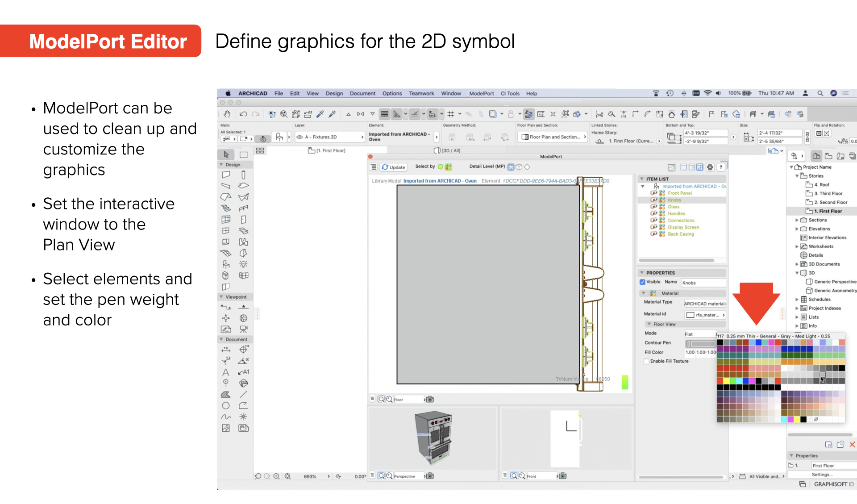Select the Marquee tool

243,154
